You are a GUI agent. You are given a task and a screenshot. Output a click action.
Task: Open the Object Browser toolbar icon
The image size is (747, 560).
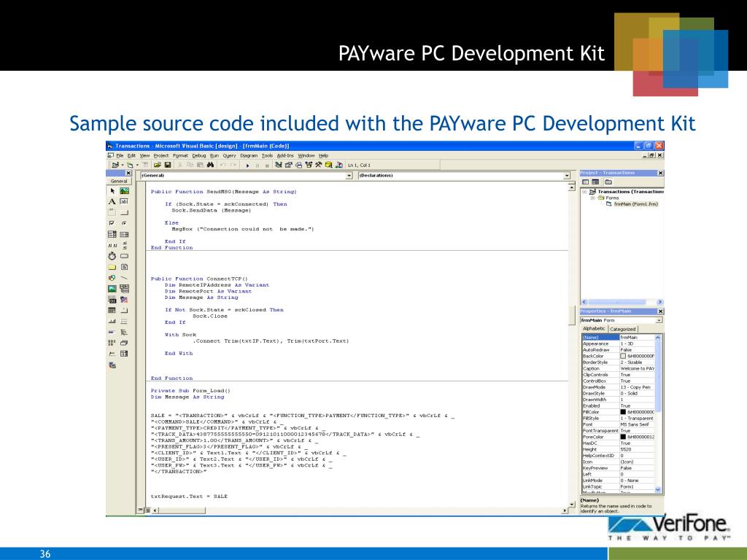click(309, 166)
